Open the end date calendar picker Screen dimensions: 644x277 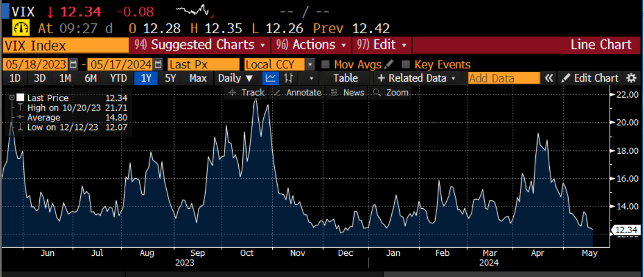pos(158,64)
